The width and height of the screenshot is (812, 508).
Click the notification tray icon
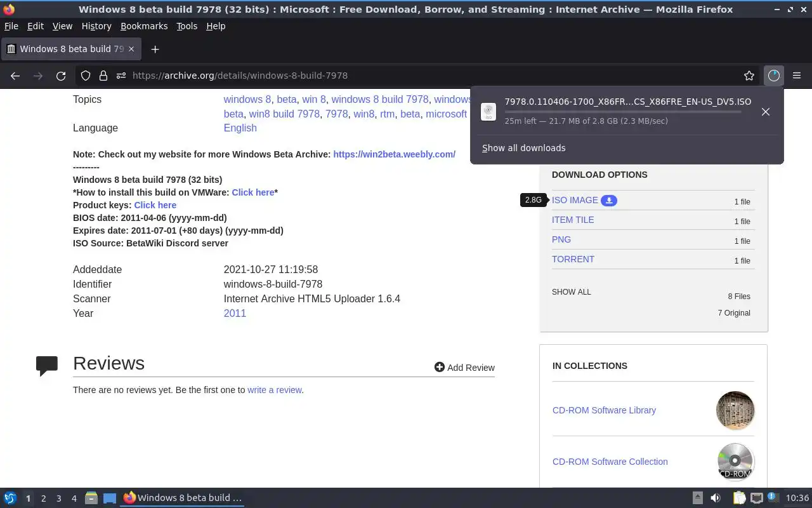(x=773, y=497)
